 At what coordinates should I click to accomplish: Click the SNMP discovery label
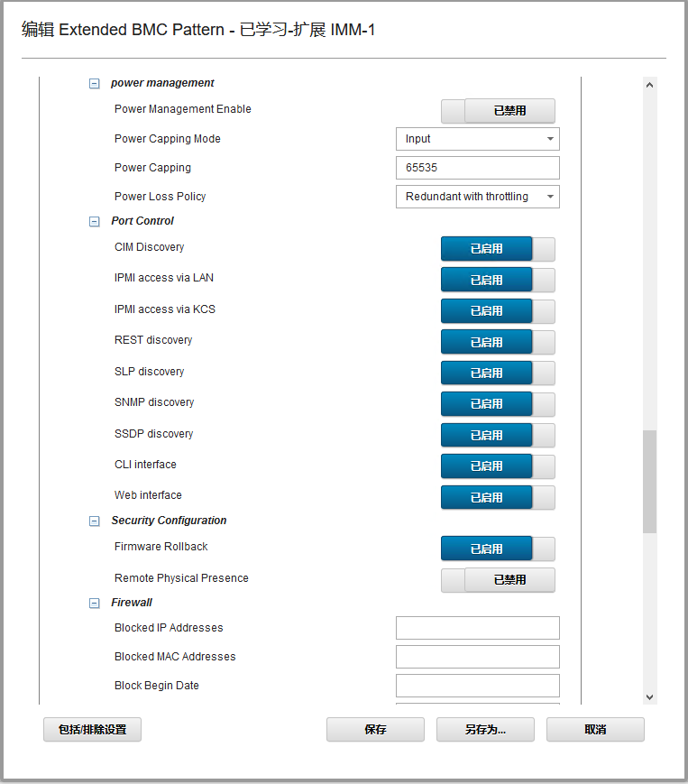tap(154, 402)
